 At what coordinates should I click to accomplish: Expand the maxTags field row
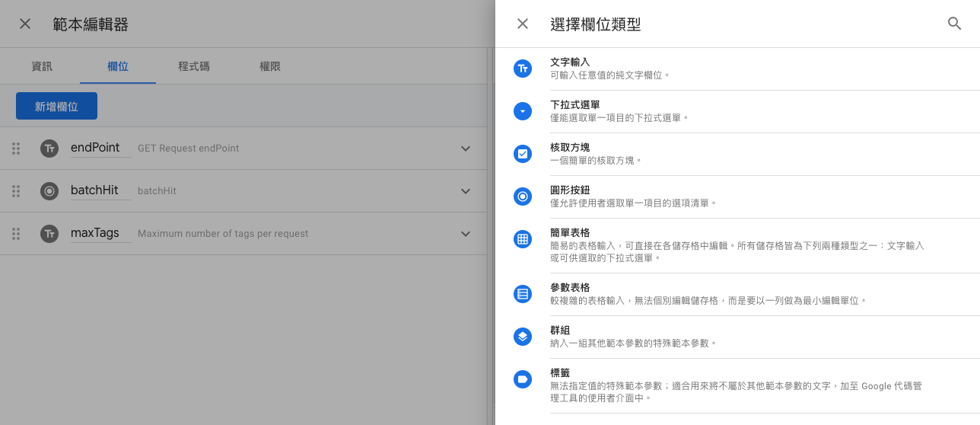click(x=466, y=234)
